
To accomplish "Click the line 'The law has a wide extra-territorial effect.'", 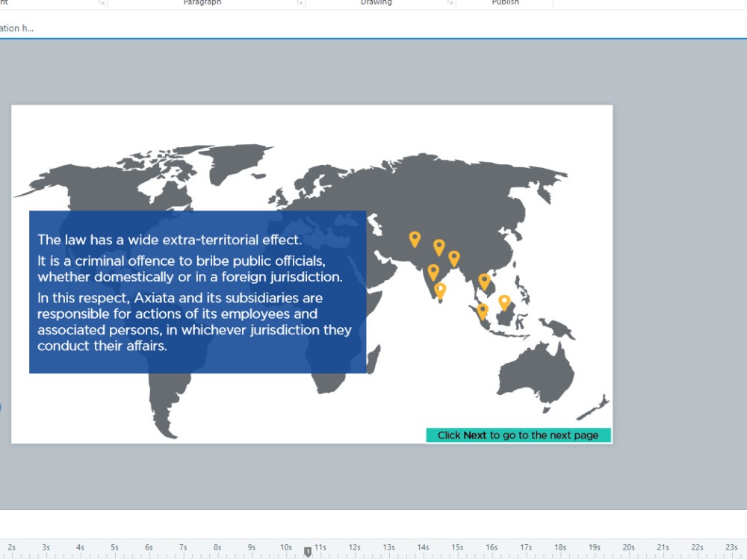I will (170, 240).
